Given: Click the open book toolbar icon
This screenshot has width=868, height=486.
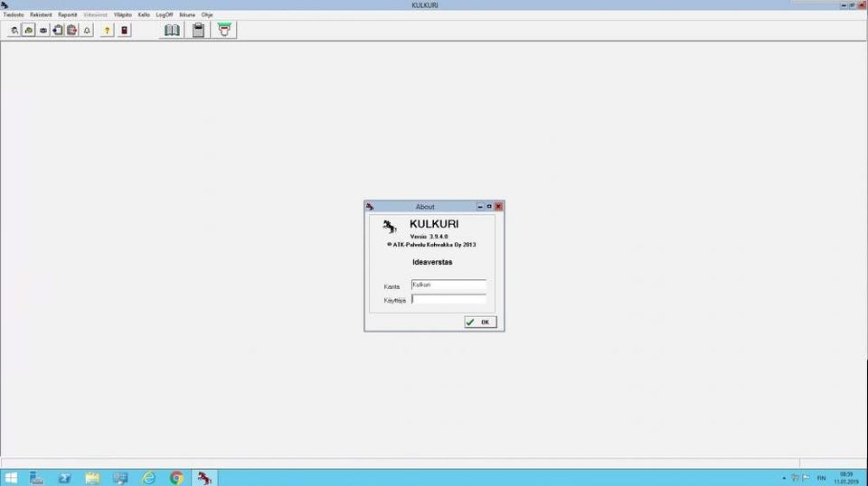Looking at the screenshot, I should (x=172, y=30).
